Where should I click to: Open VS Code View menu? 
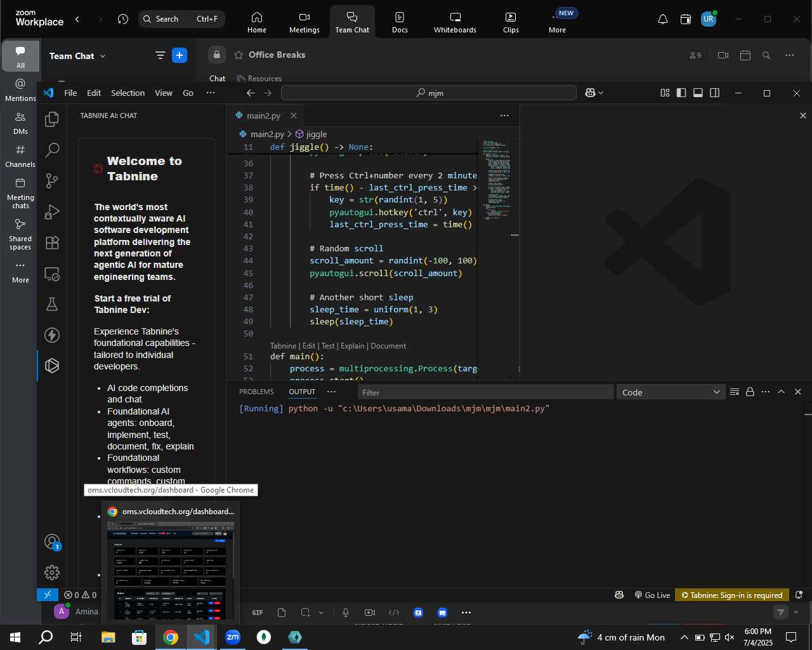point(164,93)
